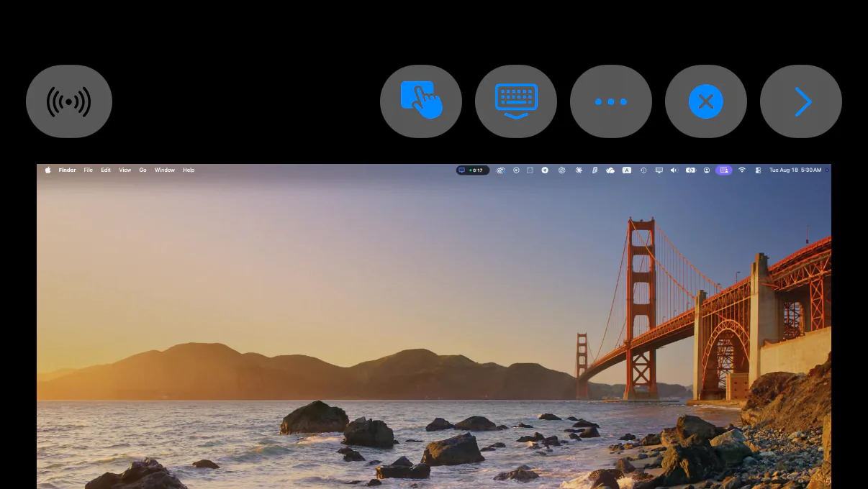Click the screen recording timer 0:17

click(x=473, y=170)
